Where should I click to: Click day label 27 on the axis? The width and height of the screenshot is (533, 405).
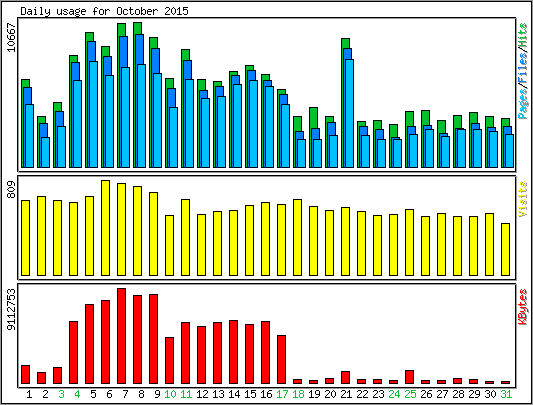(x=442, y=394)
